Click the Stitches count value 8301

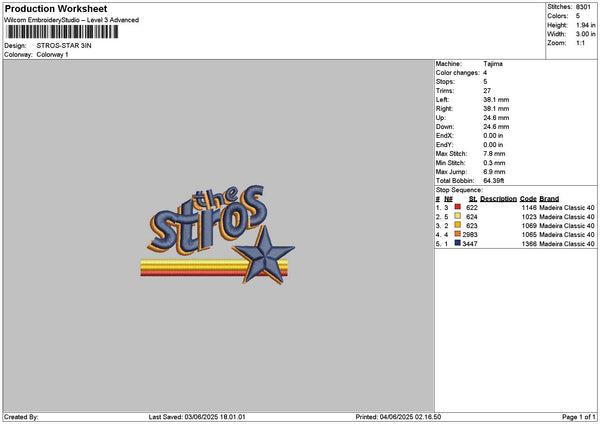click(583, 7)
